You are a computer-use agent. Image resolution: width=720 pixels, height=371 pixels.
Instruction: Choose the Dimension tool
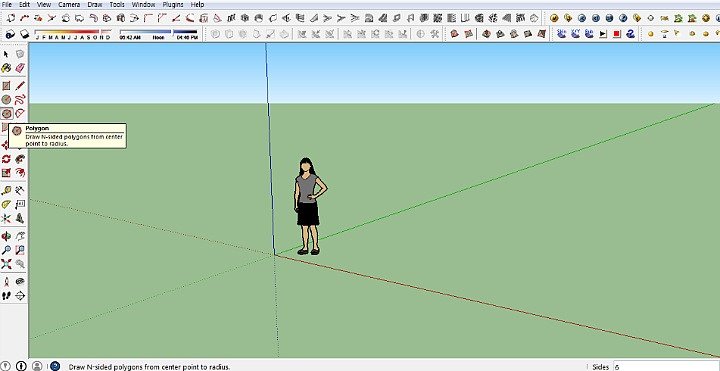click(x=20, y=190)
